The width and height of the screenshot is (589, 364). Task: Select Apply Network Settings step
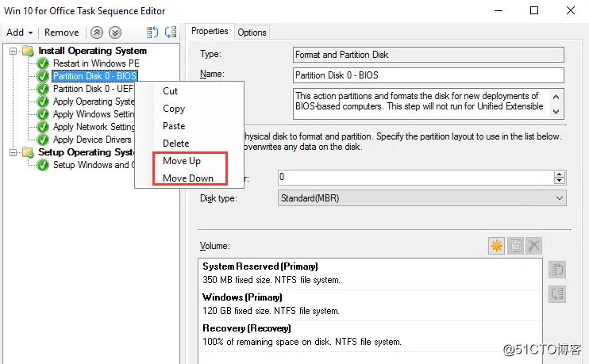point(93,127)
